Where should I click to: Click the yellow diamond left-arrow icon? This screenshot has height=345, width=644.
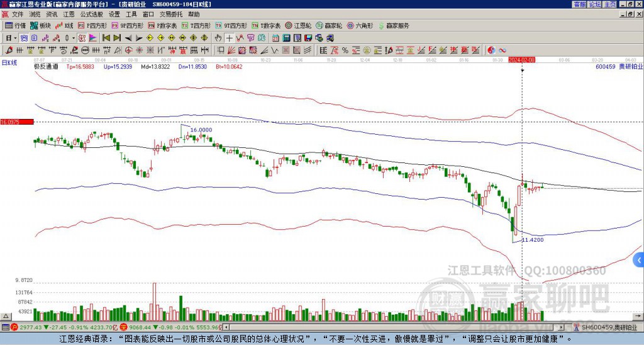[x=150, y=38]
